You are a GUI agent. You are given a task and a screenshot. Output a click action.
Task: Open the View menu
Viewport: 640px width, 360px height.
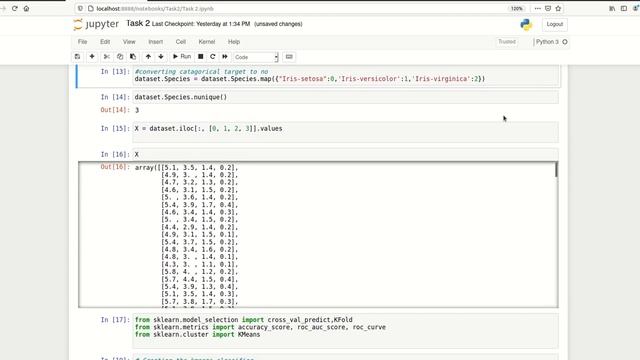[x=129, y=42]
